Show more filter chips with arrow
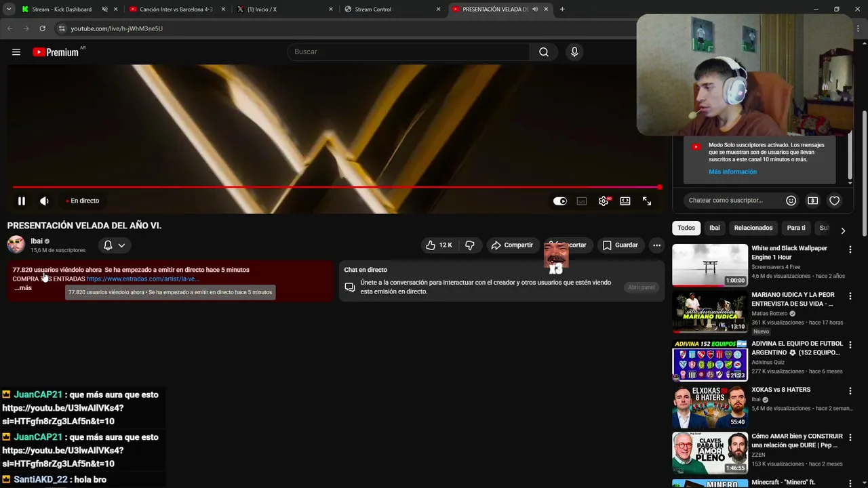The image size is (868, 488). tap(843, 230)
